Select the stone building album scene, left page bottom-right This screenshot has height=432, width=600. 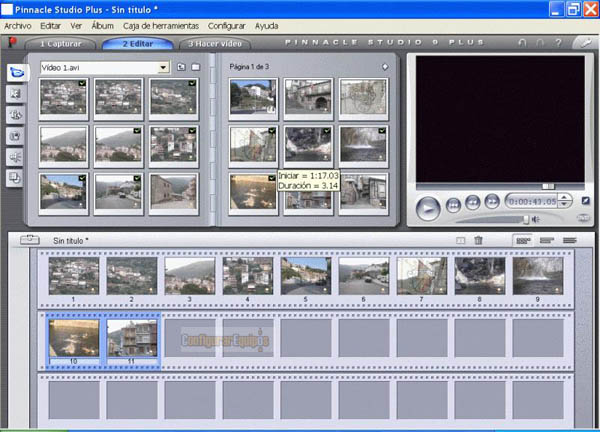[174, 192]
